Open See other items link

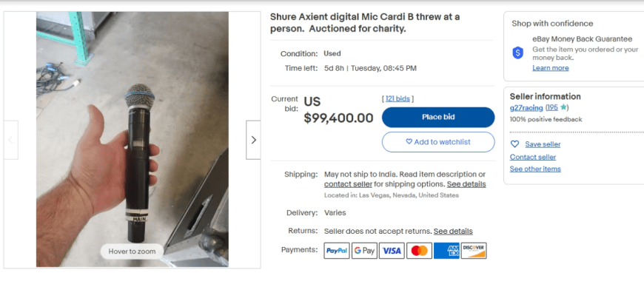pyautogui.click(x=535, y=169)
